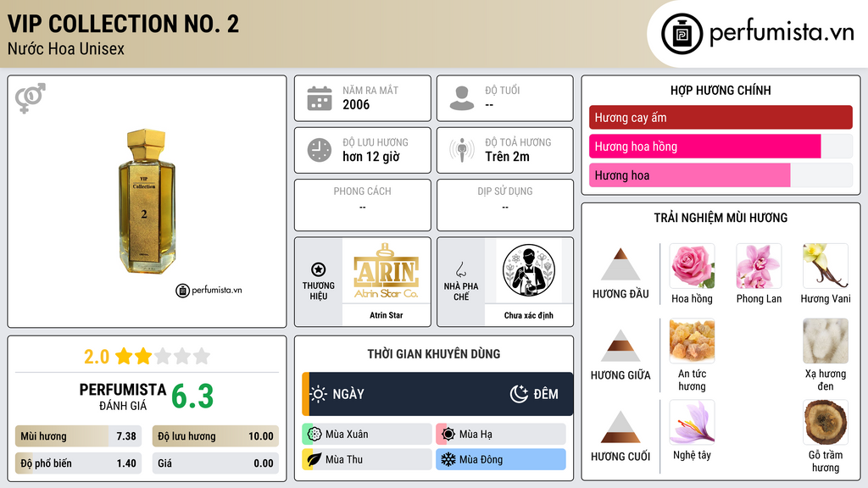The width and height of the screenshot is (868, 488).
Task: Click the Hợp hương chính heading
Action: [721, 90]
